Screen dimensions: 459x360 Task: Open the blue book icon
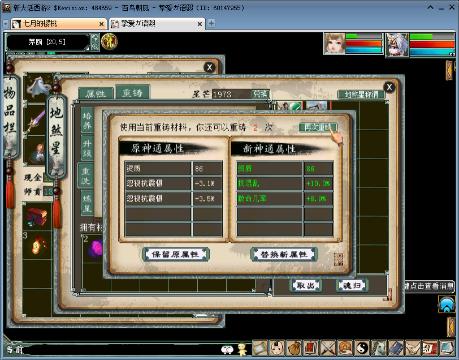coord(396,348)
